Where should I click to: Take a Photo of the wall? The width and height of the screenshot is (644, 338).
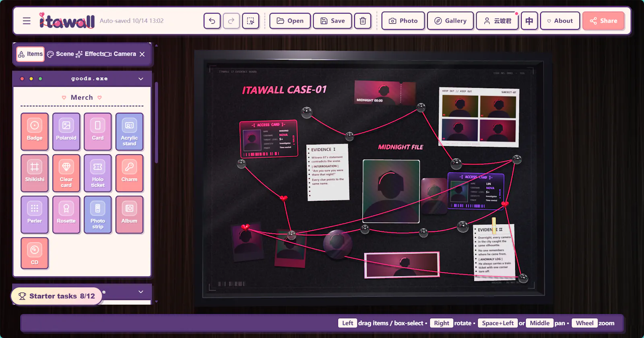[403, 21]
